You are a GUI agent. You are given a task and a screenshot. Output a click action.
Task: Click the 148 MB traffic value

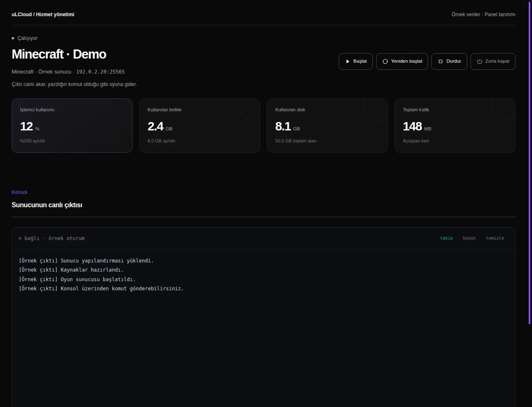click(417, 126)
